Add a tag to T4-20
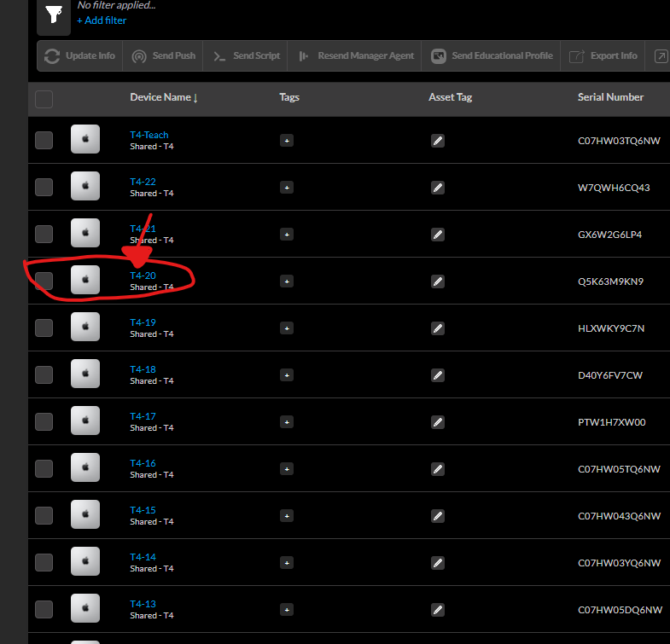Image resolution: width=670 pixels, height=644 pixels. pyautogui.click(x=287, y=281)
